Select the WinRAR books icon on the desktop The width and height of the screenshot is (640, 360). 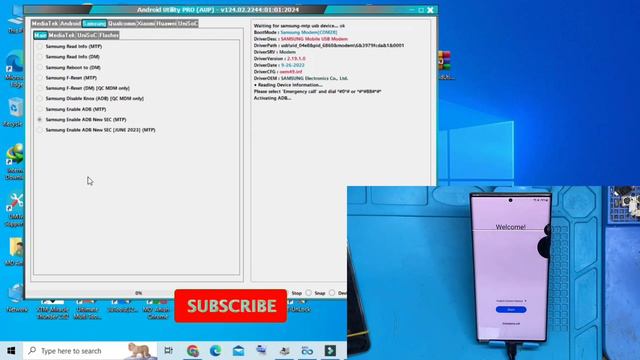(x=445, y=64)
